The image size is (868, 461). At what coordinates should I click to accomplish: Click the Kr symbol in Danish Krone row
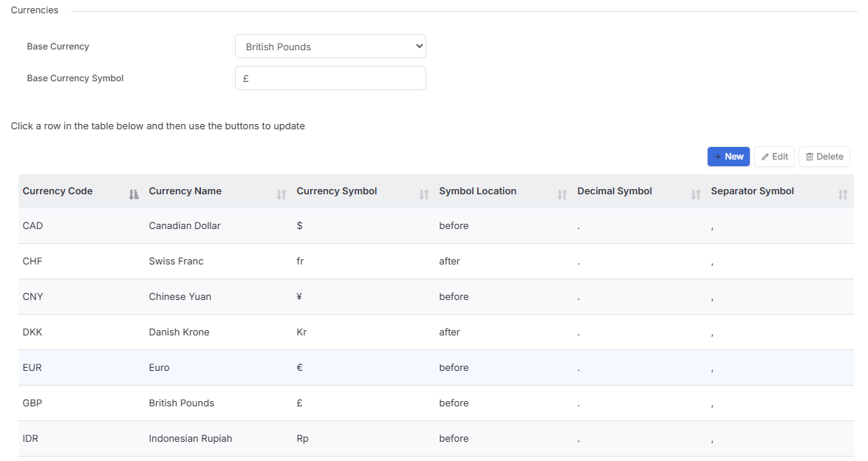coord(301,332)
